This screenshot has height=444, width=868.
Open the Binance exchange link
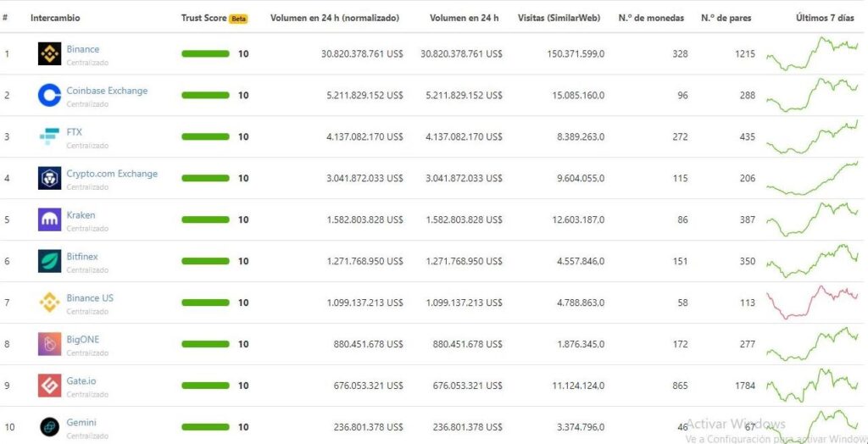click(83, 49)
